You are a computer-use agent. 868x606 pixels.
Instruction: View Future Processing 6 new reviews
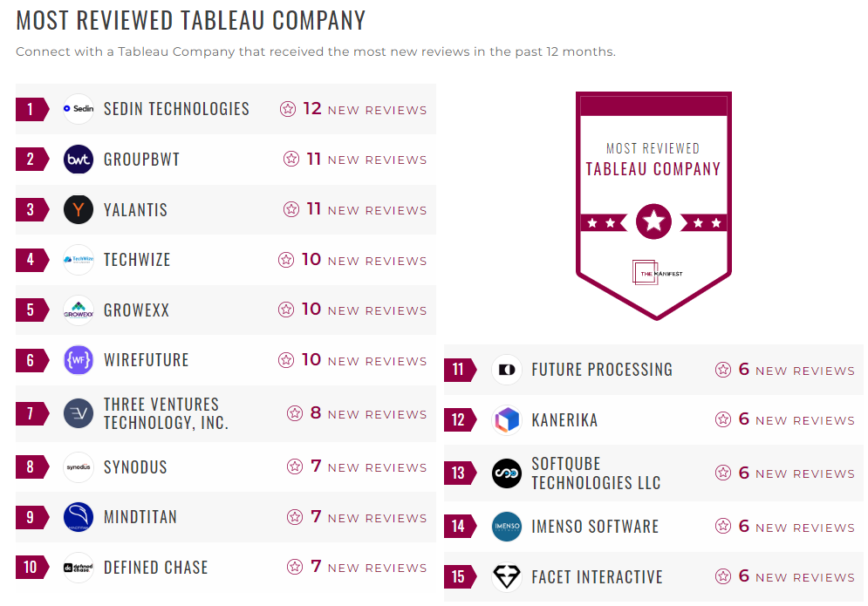point(784,370)
